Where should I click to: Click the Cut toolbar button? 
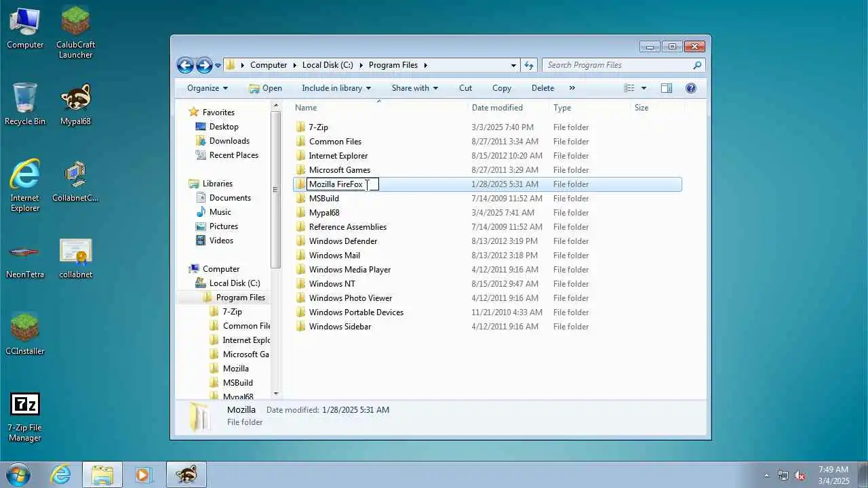pos(465,88)
